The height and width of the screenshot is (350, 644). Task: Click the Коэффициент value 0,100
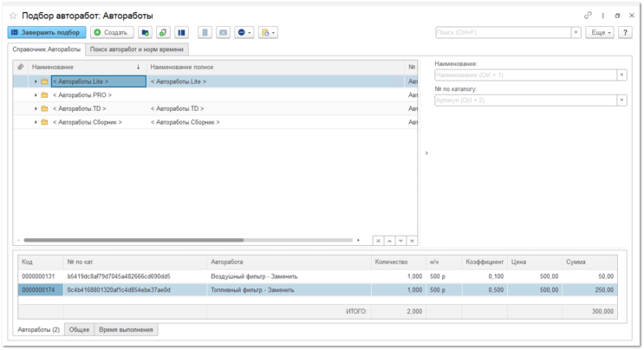point(496,276)
